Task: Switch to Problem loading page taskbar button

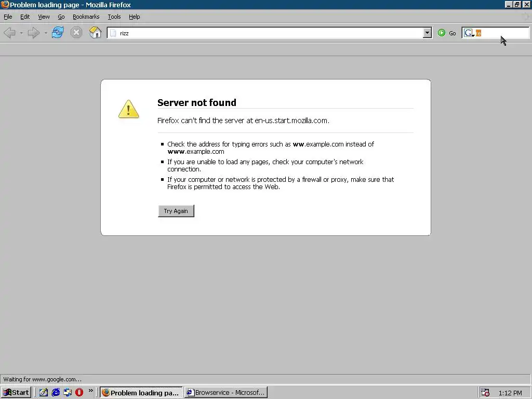Action: pyautogui.click(x=141, y=393)
